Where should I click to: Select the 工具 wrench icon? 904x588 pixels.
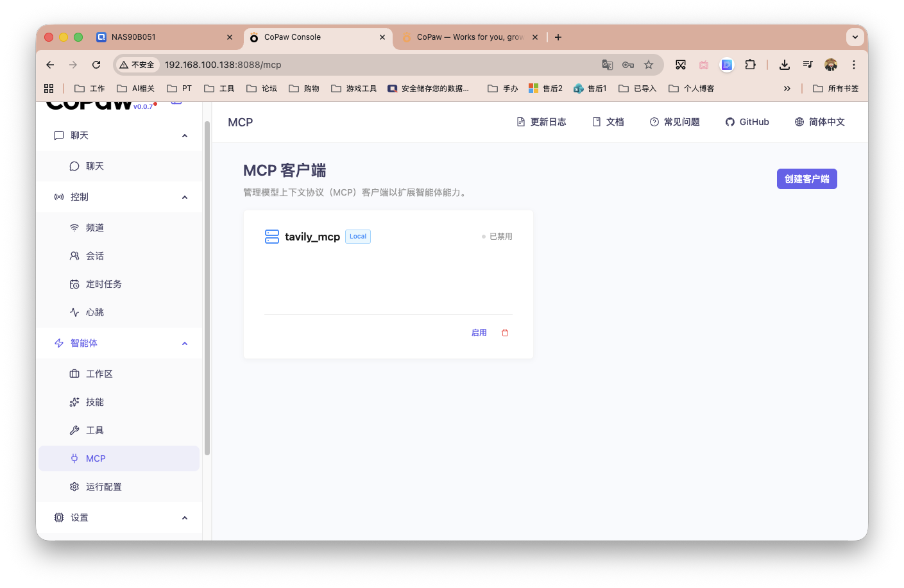[73, 430]
